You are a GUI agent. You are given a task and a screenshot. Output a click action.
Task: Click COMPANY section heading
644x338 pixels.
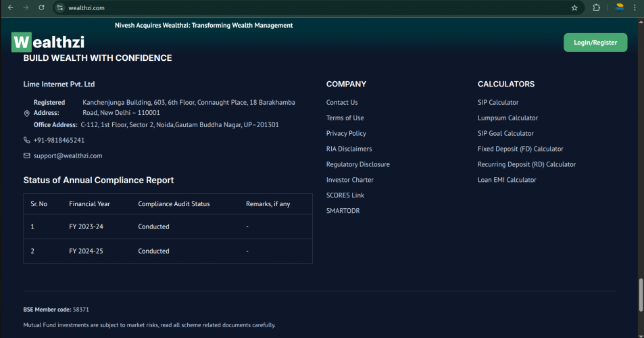[346, 84]
